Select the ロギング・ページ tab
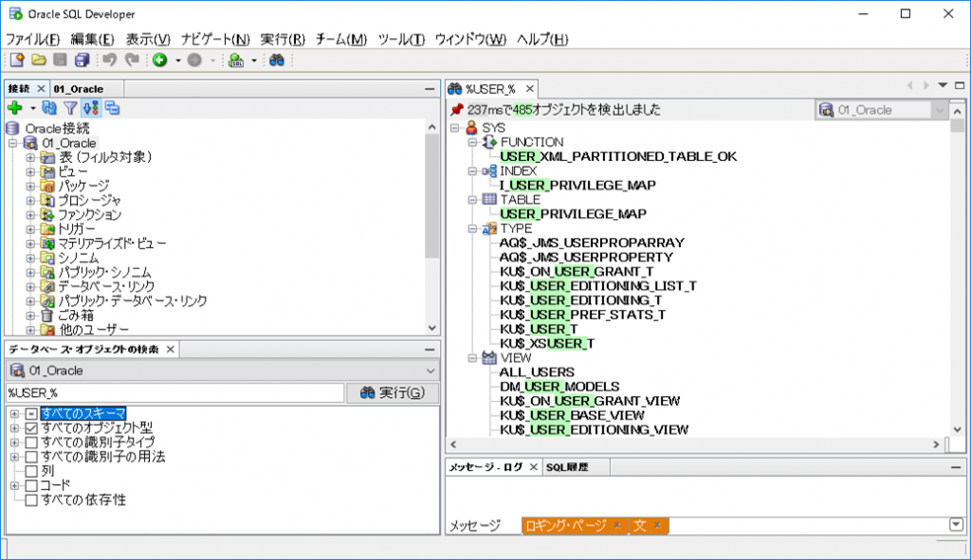 click(566, 526)
